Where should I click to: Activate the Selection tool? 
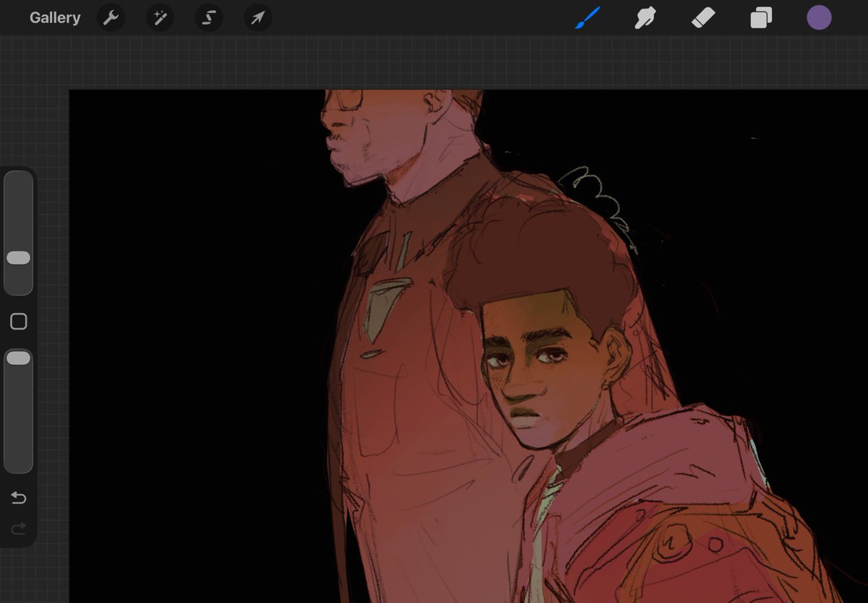pos(209,18)
